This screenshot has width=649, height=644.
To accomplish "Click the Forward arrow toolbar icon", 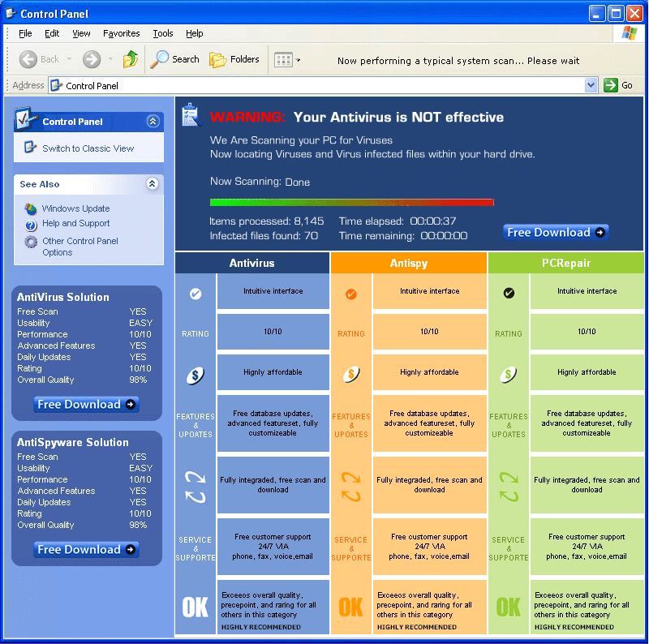I will pos(92,59).
